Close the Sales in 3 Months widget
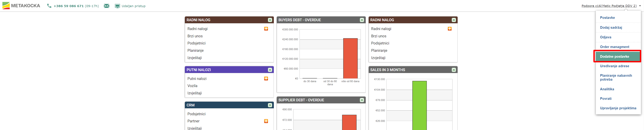 (x=454, y=70)
